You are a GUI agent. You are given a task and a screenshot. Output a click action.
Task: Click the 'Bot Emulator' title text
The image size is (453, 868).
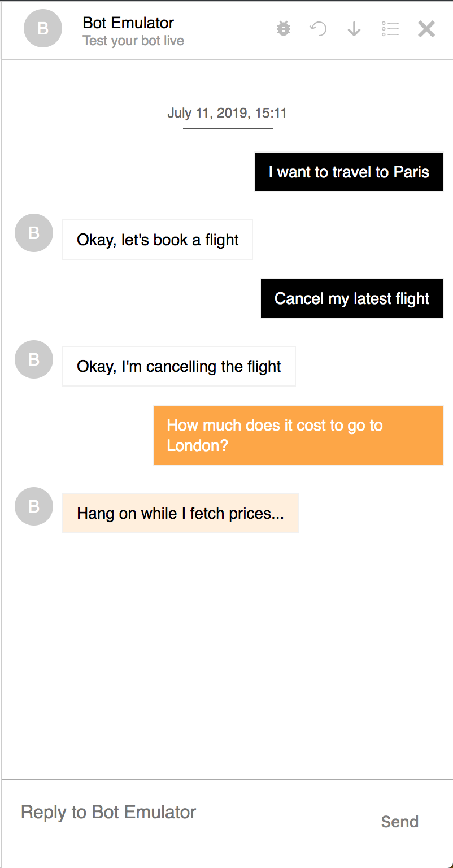click(x=128, y=23)
